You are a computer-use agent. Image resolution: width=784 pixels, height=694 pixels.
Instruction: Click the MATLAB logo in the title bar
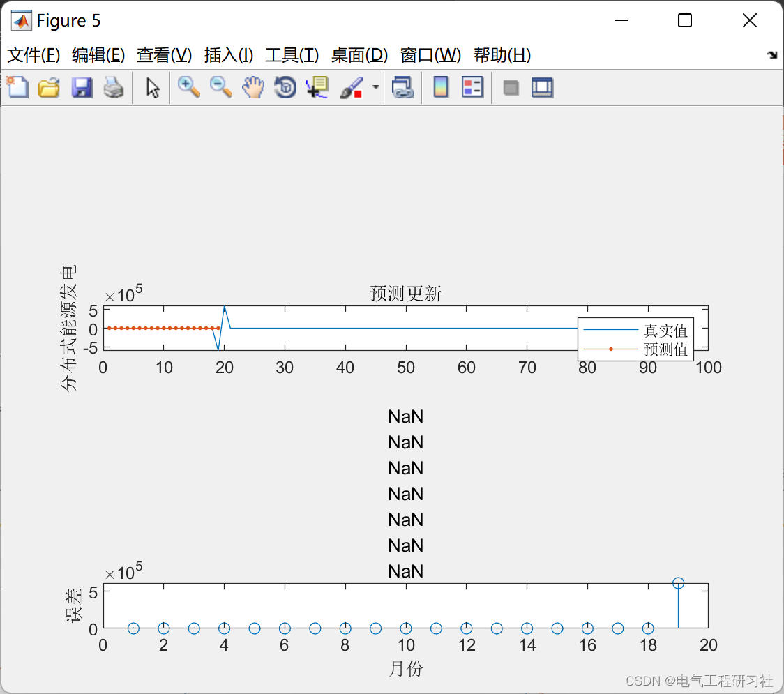point(21,20)
